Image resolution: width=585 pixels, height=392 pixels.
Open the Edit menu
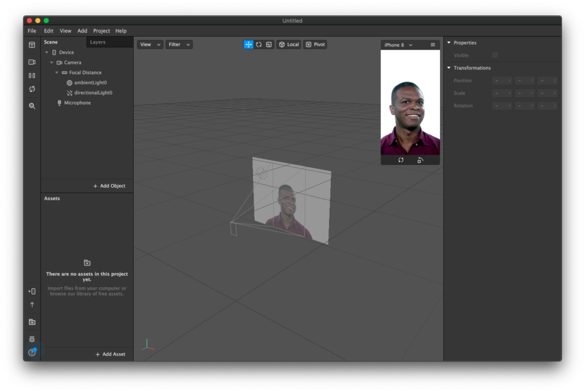pos(49,31)
